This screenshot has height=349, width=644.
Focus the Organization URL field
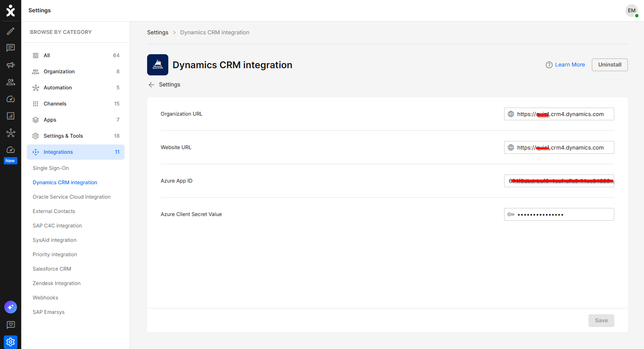[x=559, y=114]
